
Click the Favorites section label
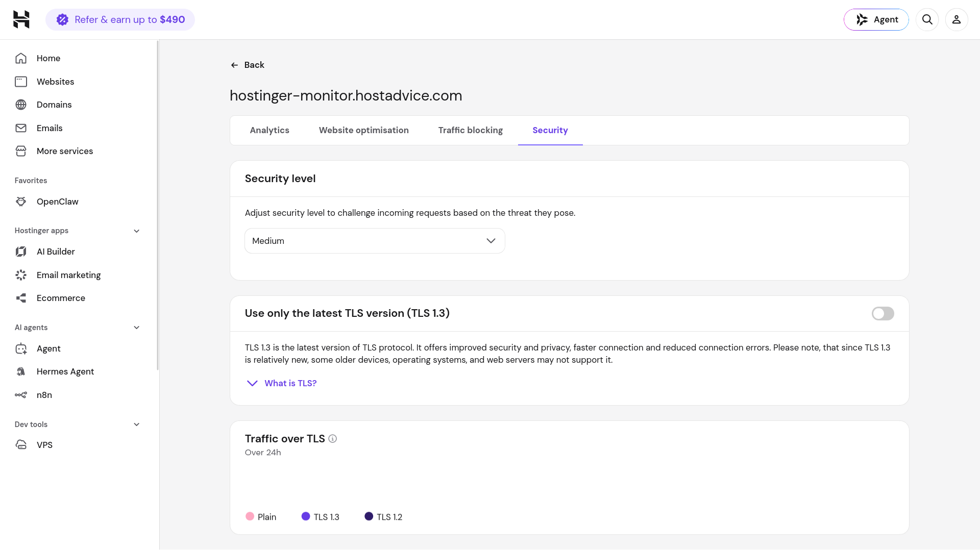coord(31,181)
